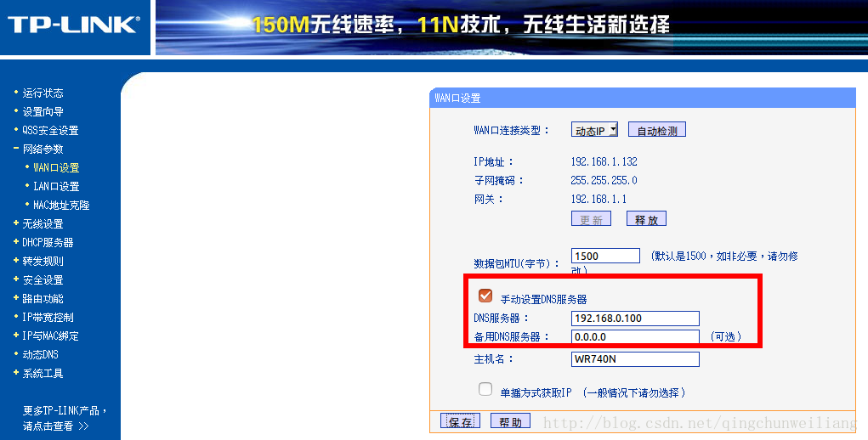The width and height of the screenshot is (868, 440).
Task: Open 动态DNS page
Action: pyautogui.click(x=40, y=354)
